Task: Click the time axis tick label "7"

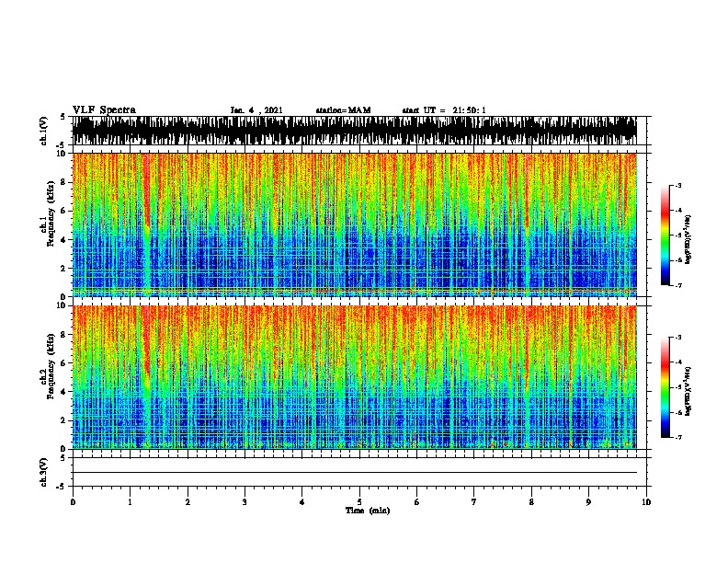Action: coord(474,502)
